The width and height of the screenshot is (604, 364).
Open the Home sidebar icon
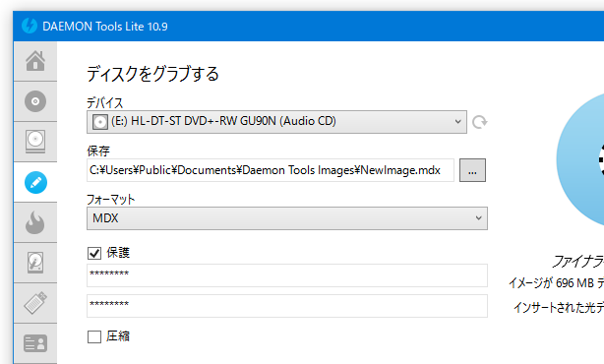[x=35, y=61]
